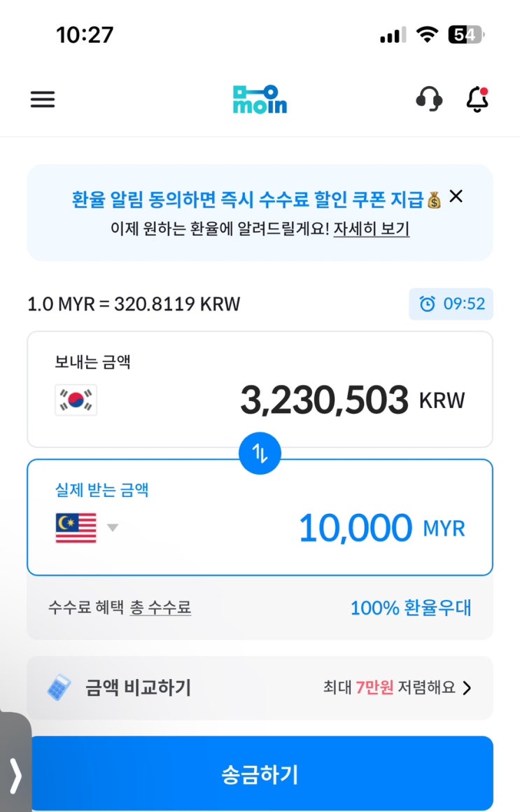Expand the side panel arrow handle
This screenshot has width=520, height=812.
point(15,774)
